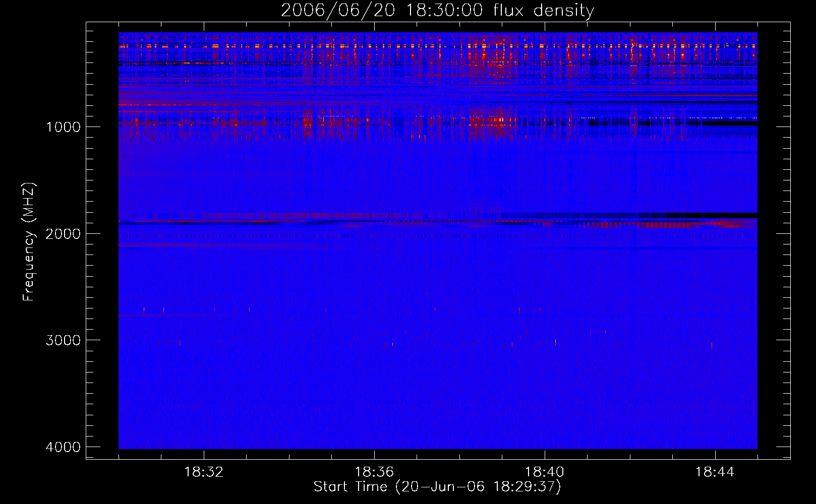Click the plot title '2006/06/20 18:30:00 flux density'
Viewport: 816px width, 504px height.
click(437, 11)
